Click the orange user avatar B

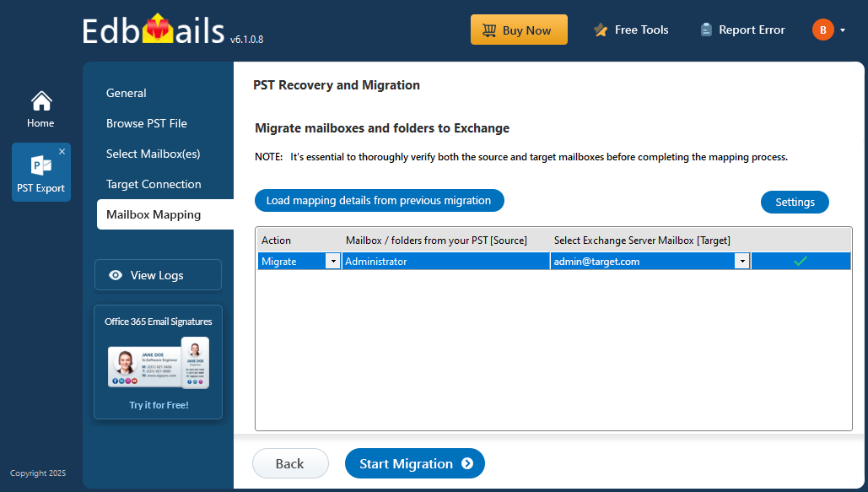coord(822,30)
